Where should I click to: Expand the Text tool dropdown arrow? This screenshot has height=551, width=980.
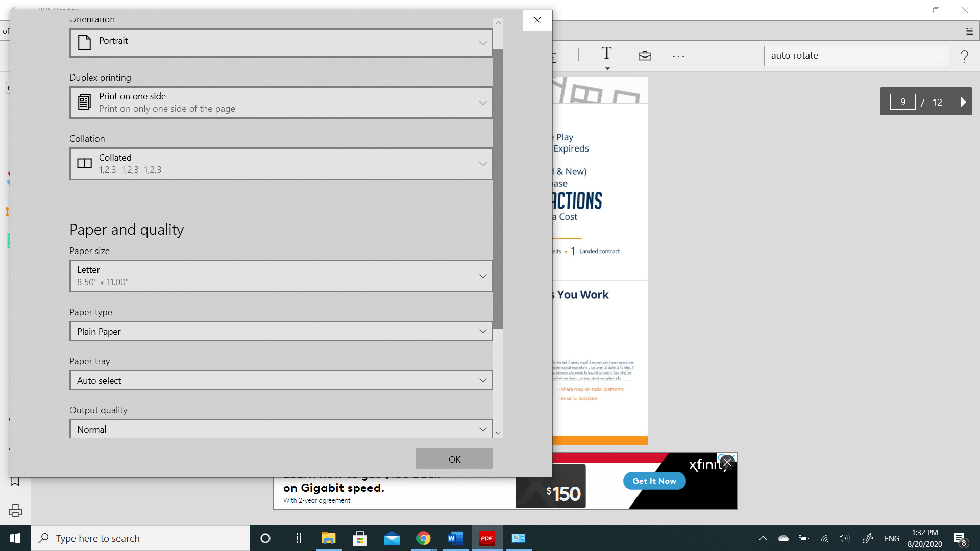pos(607,68)
